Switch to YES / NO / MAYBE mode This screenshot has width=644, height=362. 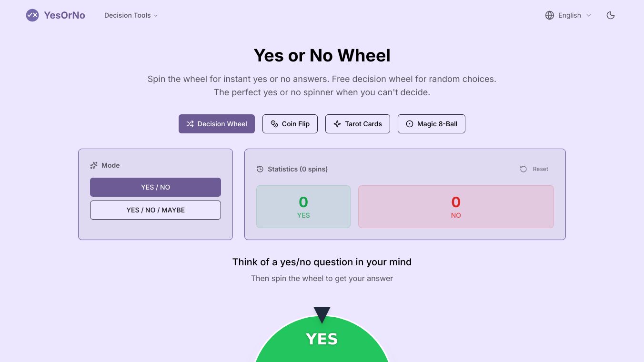pyautogui.click(x=155, y=210)
